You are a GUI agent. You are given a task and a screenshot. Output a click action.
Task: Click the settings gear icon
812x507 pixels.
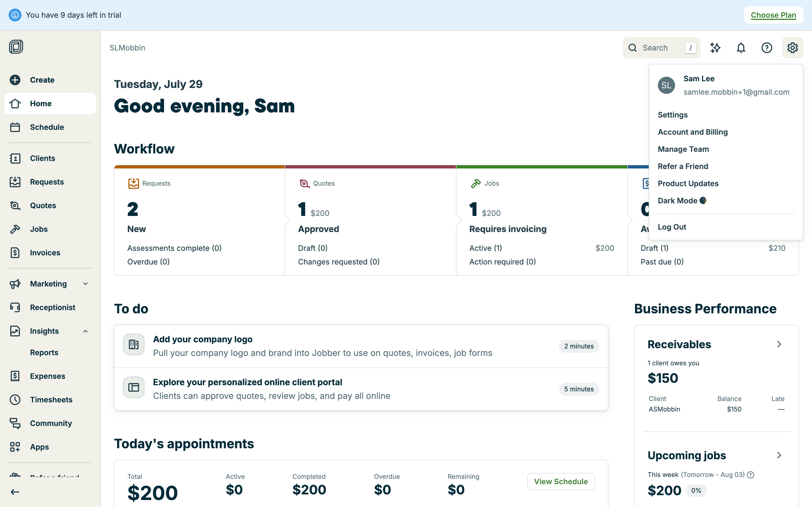(x=792, y=48)
